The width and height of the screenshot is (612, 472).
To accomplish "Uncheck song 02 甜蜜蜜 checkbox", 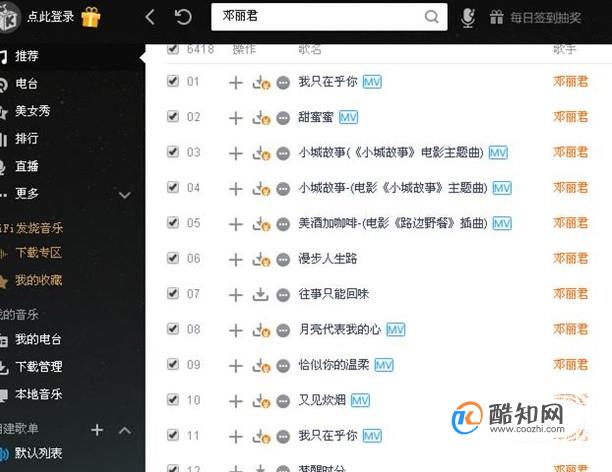I will [173, 116].
